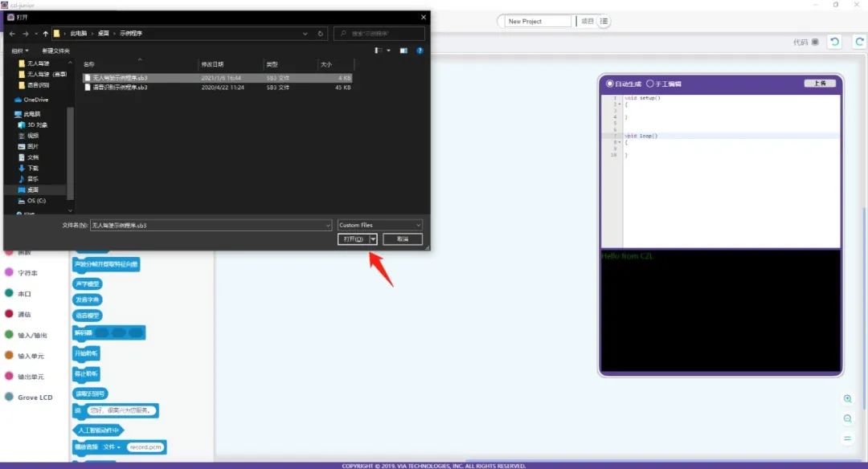Select the 语音识别示例程序.sb3 file
868x469 pixels.
120,87
